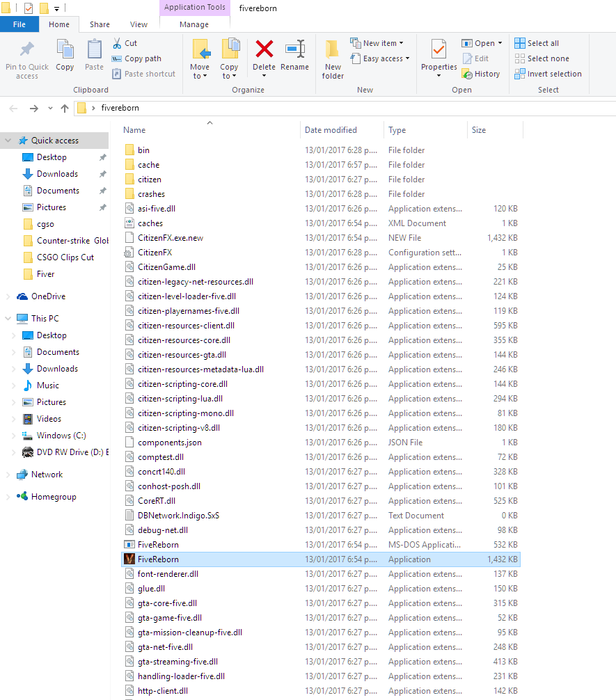The width and height of the screenshot is (616, 700).
Task: Click the red Delete icon
Action: click(264, 49)
